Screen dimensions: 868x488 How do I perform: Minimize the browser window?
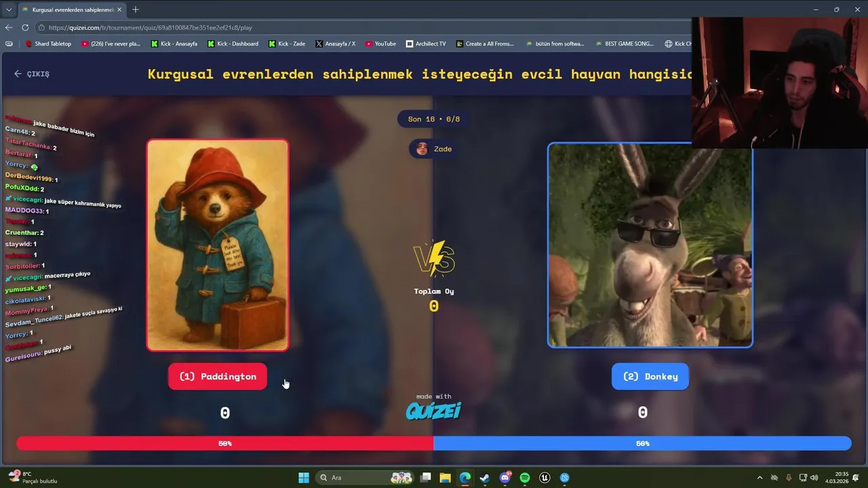[816, 9]
